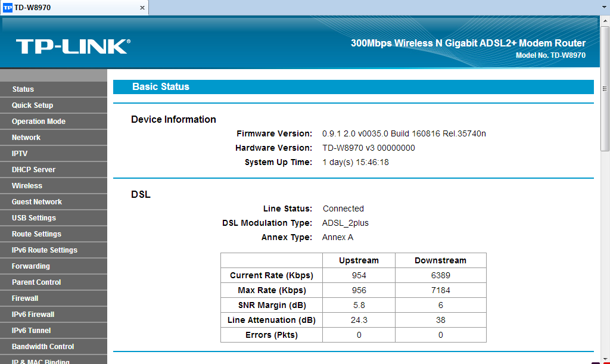Open IPTV settings page
610x364 pixels.
point(53,154)
